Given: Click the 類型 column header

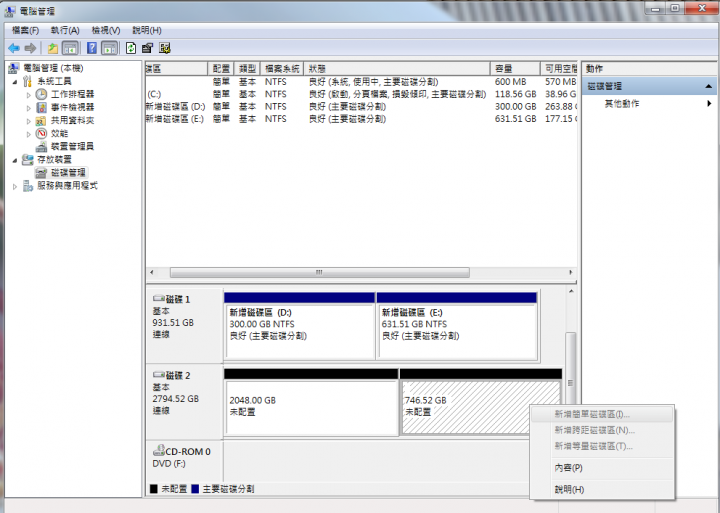Looking at the screenshot, I should point(247,69).
